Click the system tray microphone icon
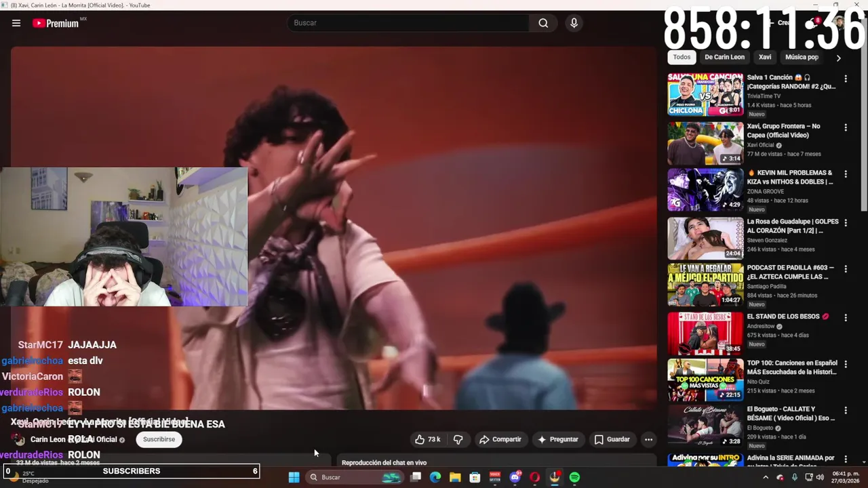The image size is (868, 488). click(795, 477)
